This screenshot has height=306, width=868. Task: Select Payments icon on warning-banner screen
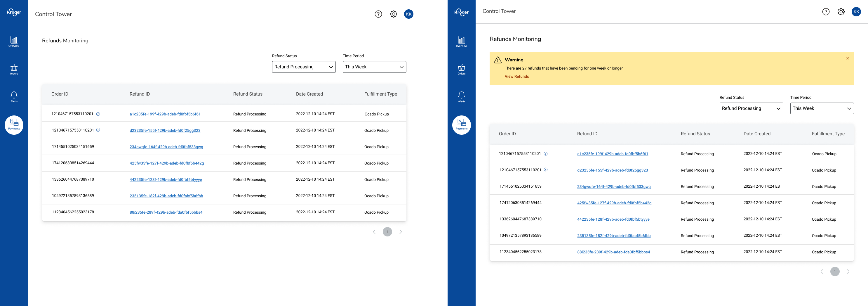[x=461, y=125]
